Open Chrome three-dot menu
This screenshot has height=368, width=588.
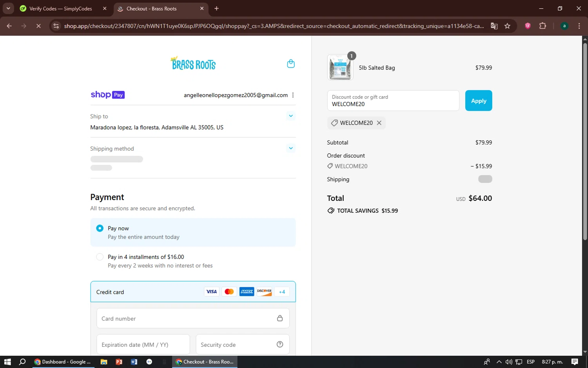pyautogui.click(x=579, y=26)
